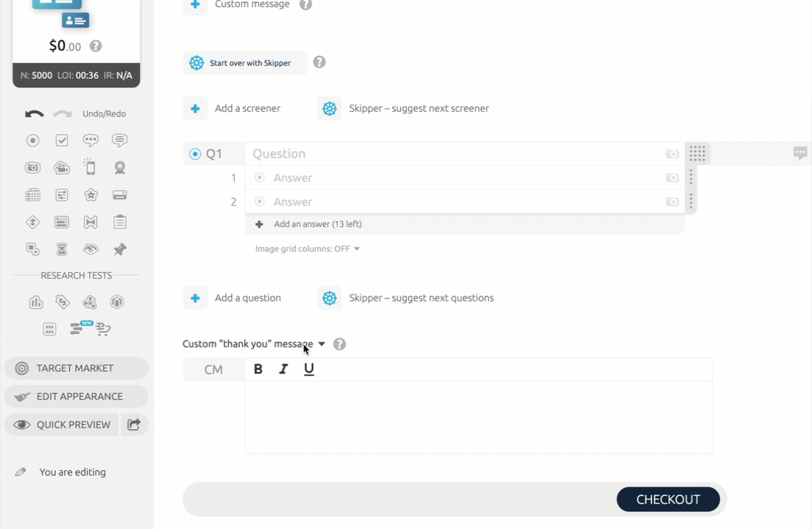812x529 pixels.
Task: Click Start over with Skipper
Action: click(x=245, y=63)
